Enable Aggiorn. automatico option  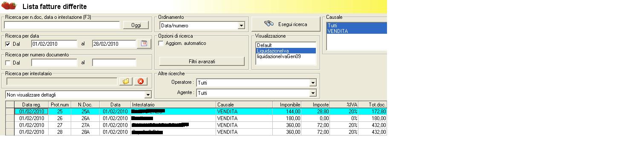(x=161, y=43)
